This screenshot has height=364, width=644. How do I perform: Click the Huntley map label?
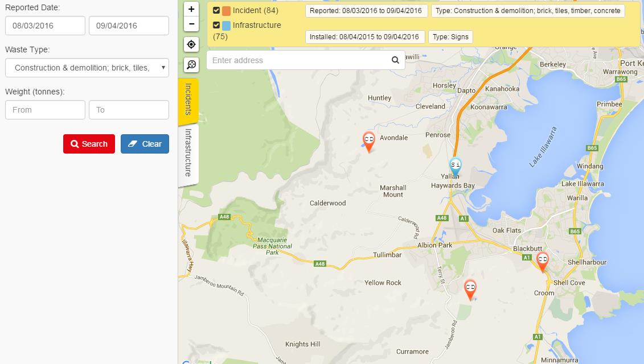(x=379, y=98)
